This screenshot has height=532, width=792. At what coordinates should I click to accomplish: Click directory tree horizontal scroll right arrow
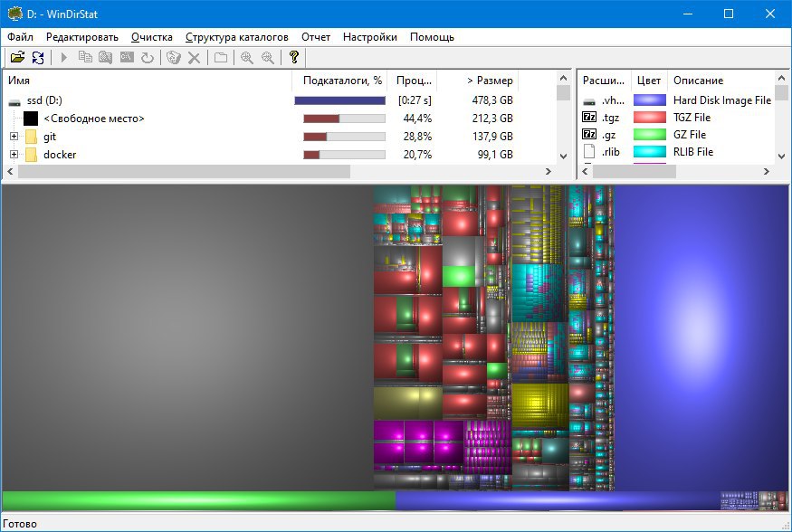pos(548,172)
